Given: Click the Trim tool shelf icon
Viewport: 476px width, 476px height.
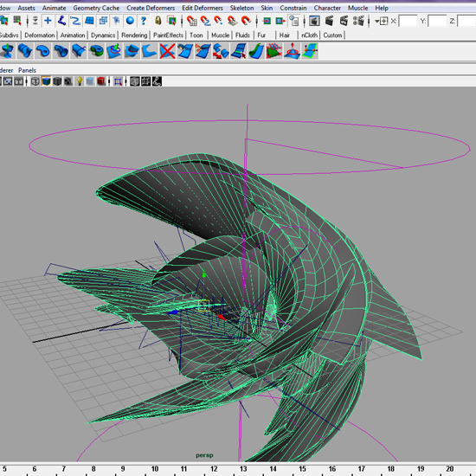Looking at the screenshot, I should [x=150, y=51].
